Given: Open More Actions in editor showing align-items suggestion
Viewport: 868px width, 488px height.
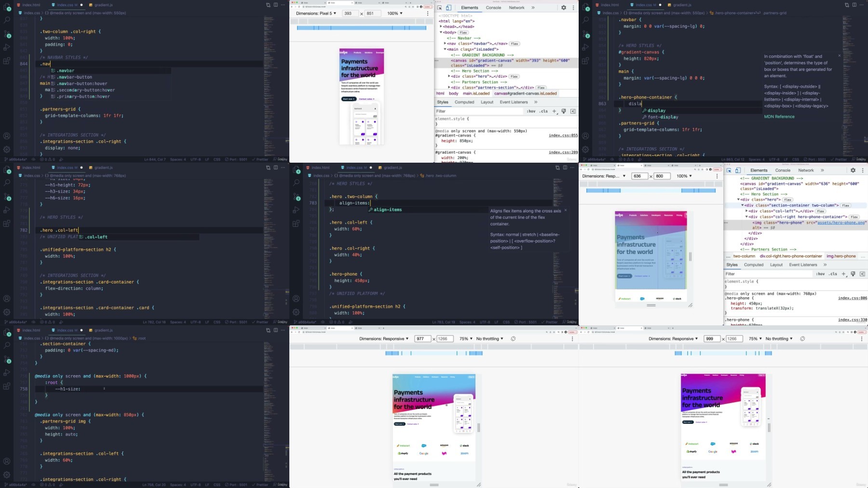Looking at the screenshot, I should [572, 167].
